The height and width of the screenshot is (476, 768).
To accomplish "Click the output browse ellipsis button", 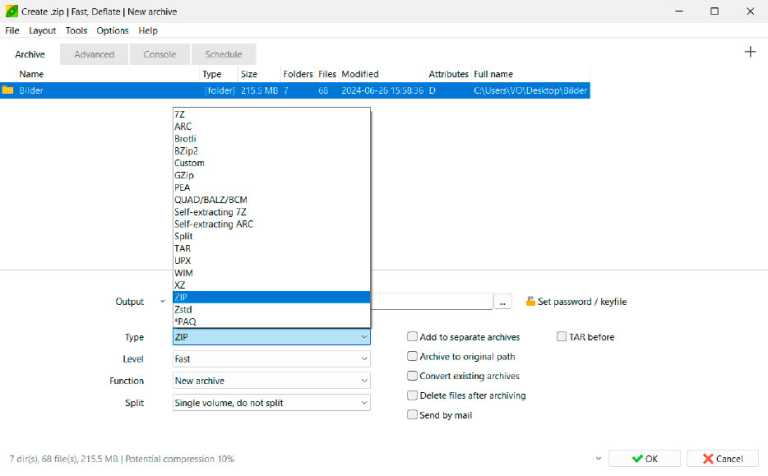I will click(503, 301).
